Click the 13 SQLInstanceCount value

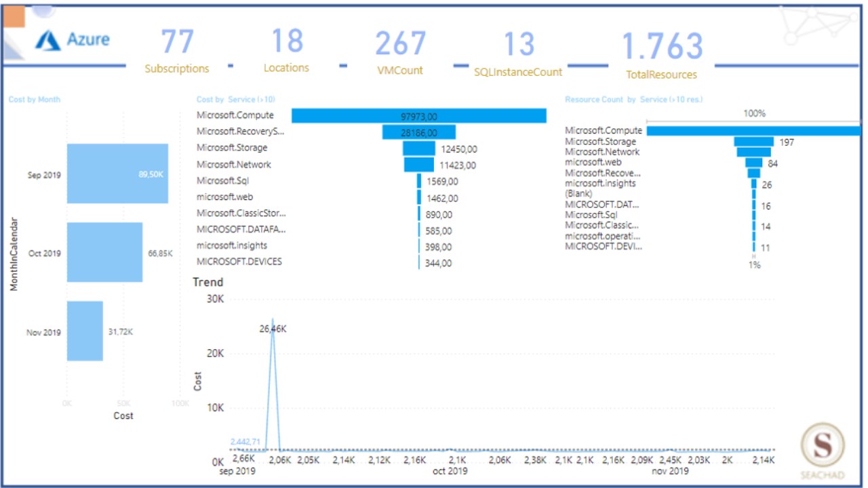tap(519, 44)
